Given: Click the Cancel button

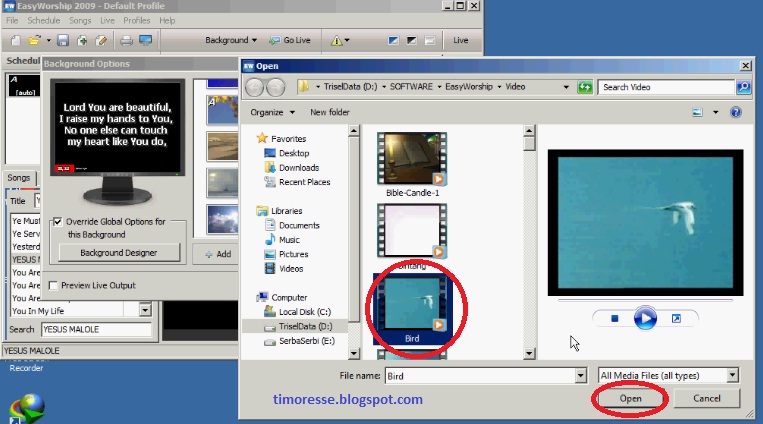Looking at the screenshot, I should click(x=707, y=399).
